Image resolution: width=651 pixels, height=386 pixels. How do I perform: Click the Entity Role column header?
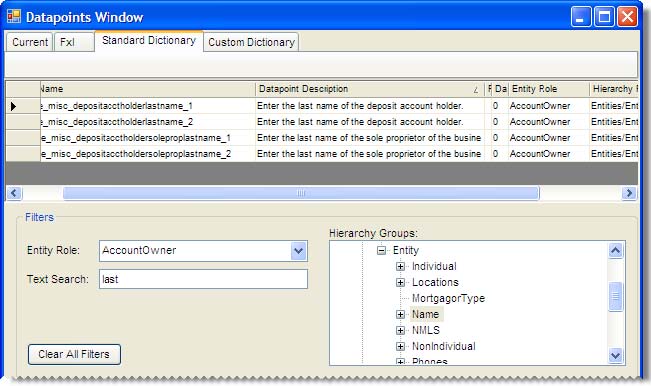point(549,89)
